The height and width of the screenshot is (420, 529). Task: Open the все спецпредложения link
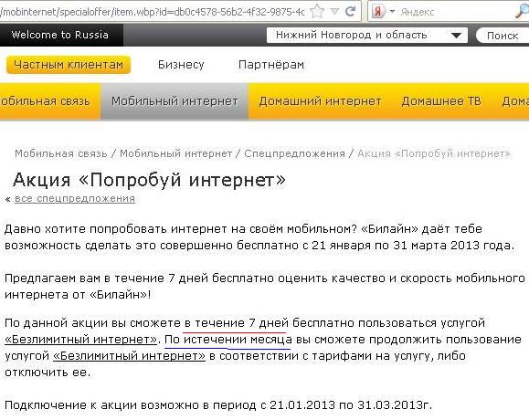pyautogui.click(x=75, y=198)
